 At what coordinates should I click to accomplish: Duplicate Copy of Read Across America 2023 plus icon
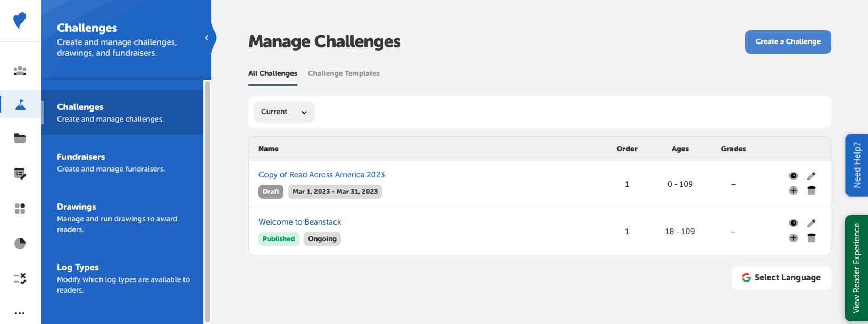click(794, 191)
